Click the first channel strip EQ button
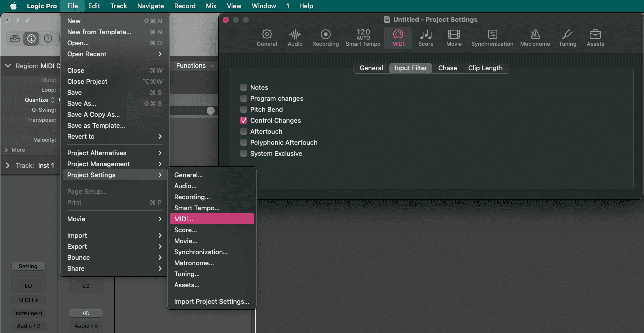This screenshot has width=644, height=333. 28,286
